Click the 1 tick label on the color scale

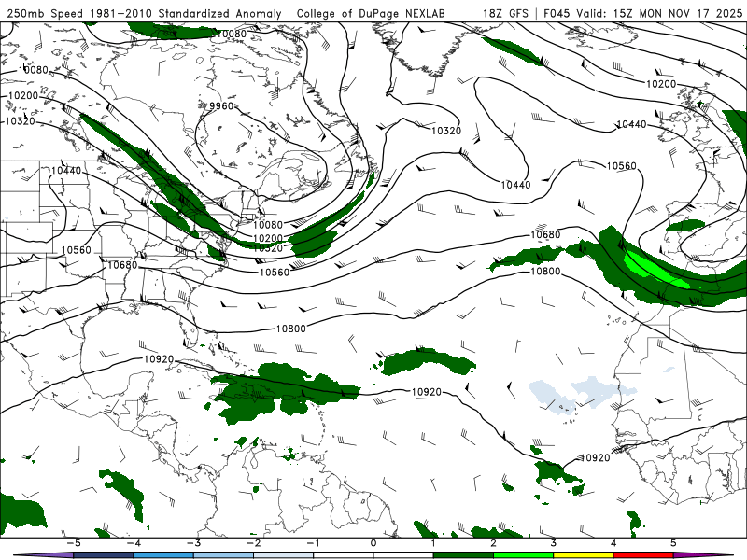433,543
